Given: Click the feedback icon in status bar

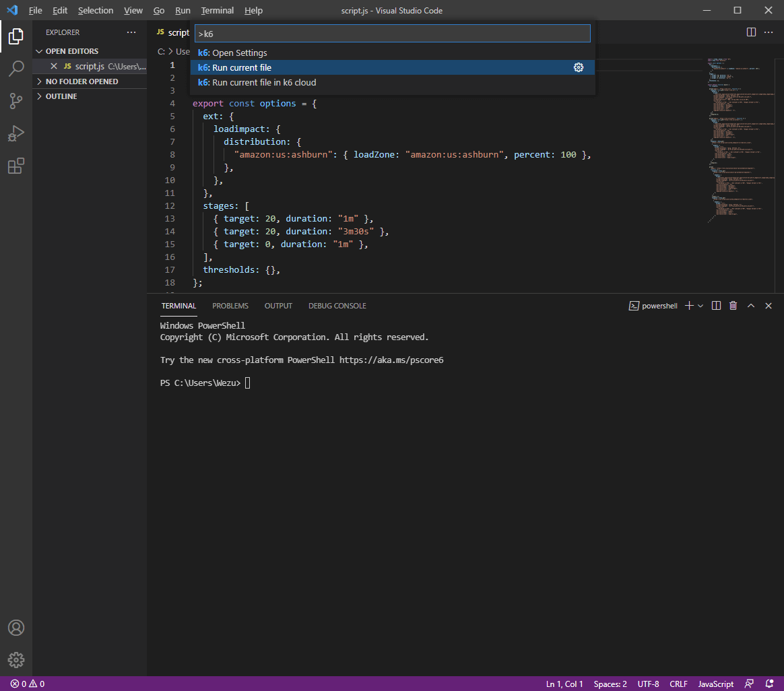Looking at the screenshot, I should tap(749, 684).
